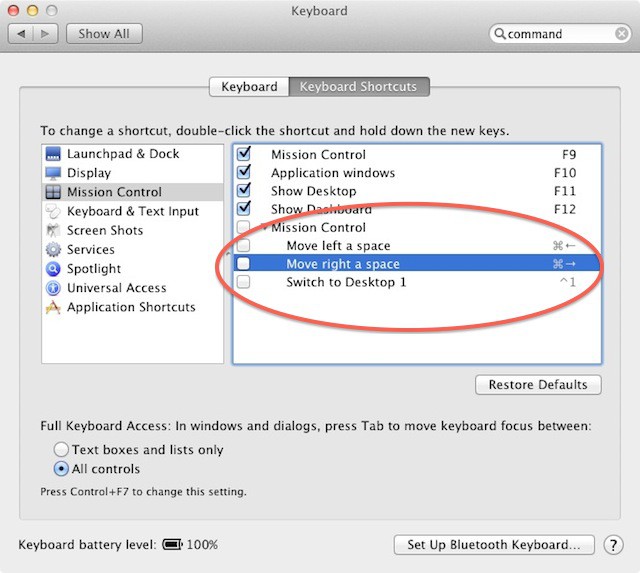This screenshot has height=573, width=640.
Task: Enable the Move left a space checkbox
Action: (244, 246)
